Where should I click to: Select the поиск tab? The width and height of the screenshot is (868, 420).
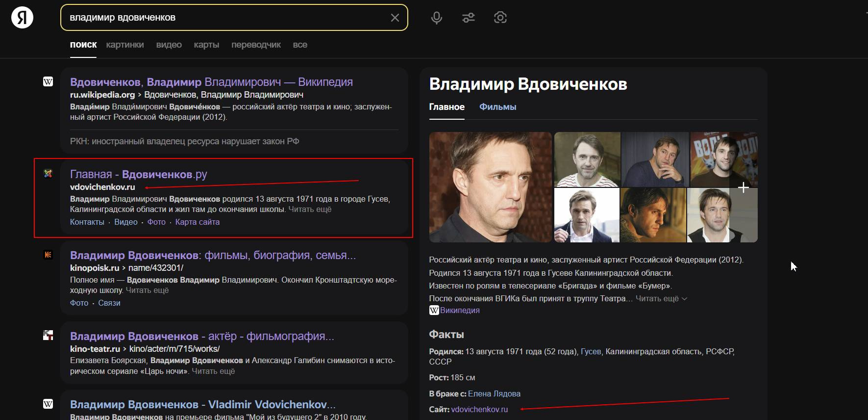83,45
